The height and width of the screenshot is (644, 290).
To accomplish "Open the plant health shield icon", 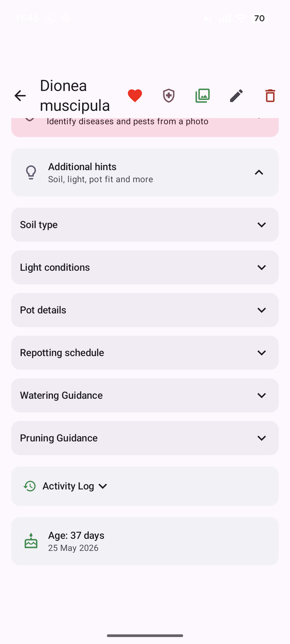I will pyautogui.click(x=169, y=96).
